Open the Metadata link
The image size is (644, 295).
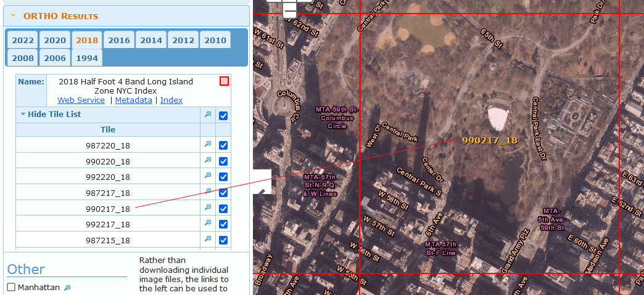133,100
